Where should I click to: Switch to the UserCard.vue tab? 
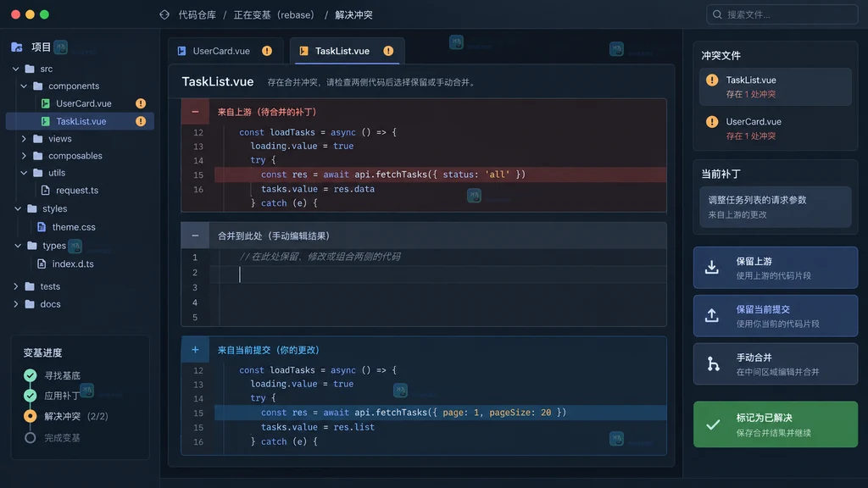pos(225,51)
